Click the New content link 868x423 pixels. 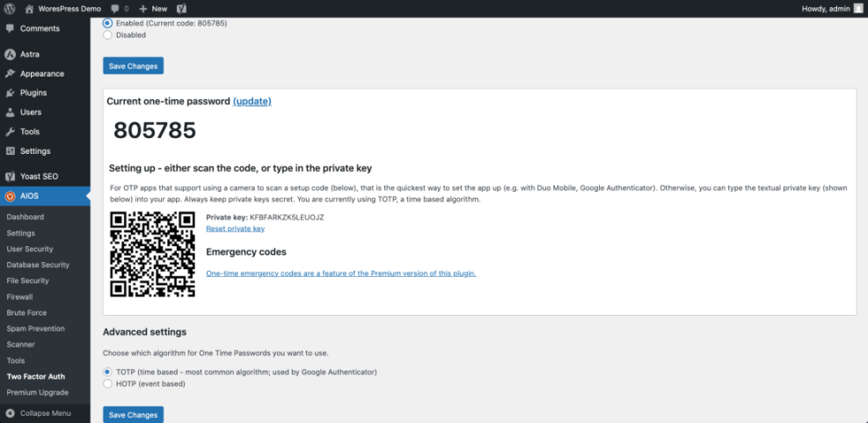pyautogui.click(x=159, y=9)
